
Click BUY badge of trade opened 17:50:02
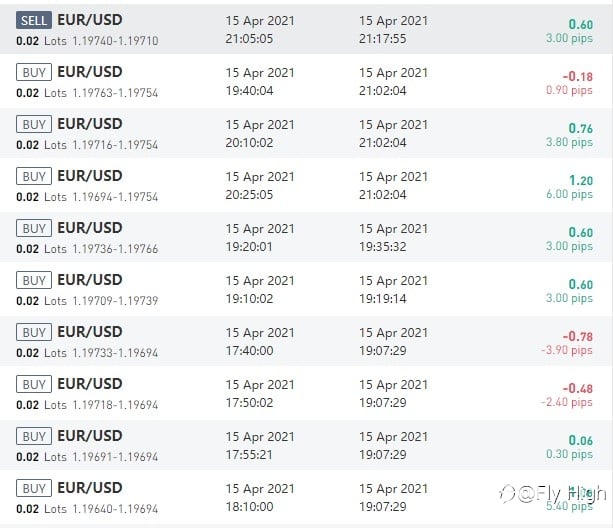[x=34, y=384]
